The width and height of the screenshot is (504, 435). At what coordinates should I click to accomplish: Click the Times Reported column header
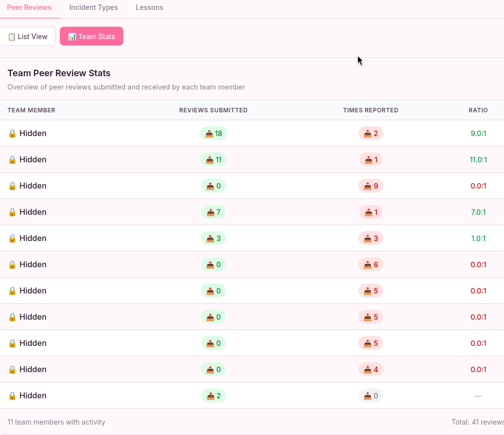[371, 110]
